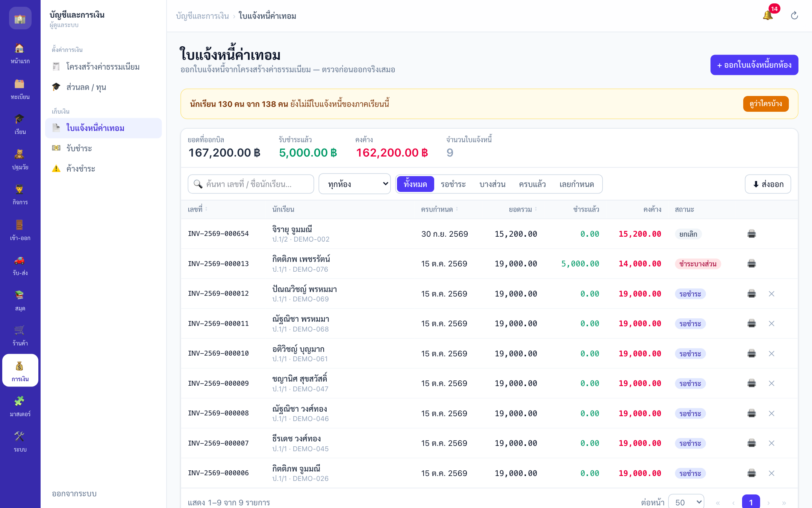The height and width of the screenshot is (508, 812).
Task: Open รับชำระ menu item
Action: pyautogui.click(x=103, y=148)
